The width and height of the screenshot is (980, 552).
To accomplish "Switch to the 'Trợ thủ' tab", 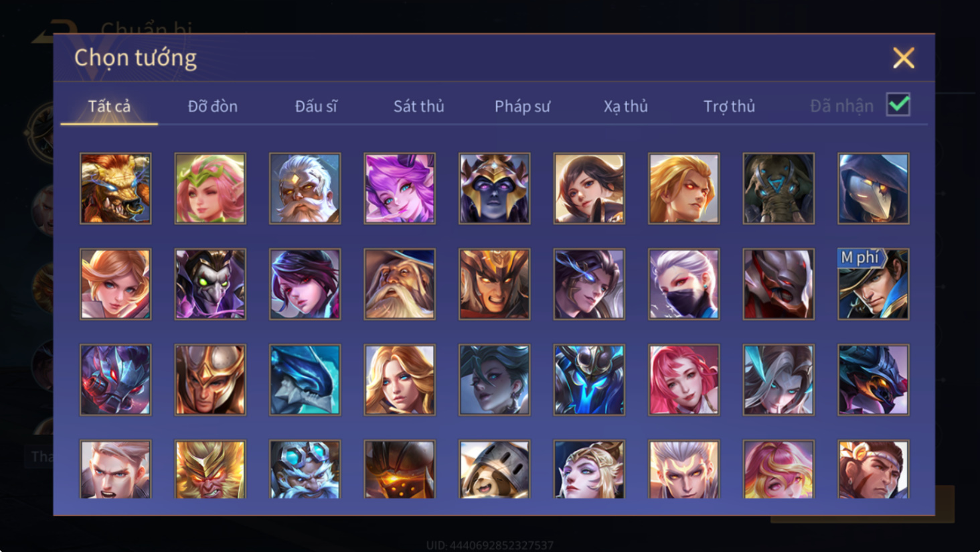I will [729, 106].
